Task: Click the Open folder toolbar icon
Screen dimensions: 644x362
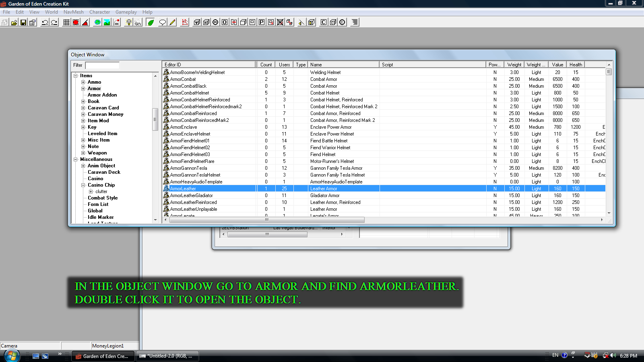Action: click(x=14, y=23)
